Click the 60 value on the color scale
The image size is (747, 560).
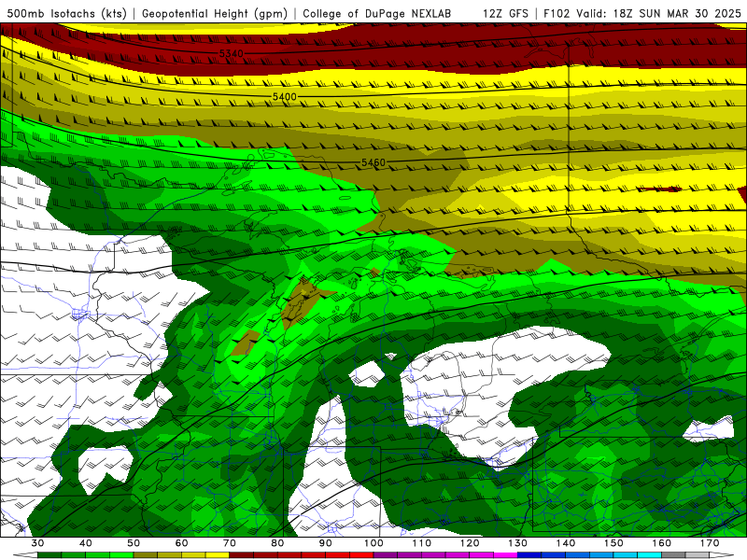click(181, 543)
